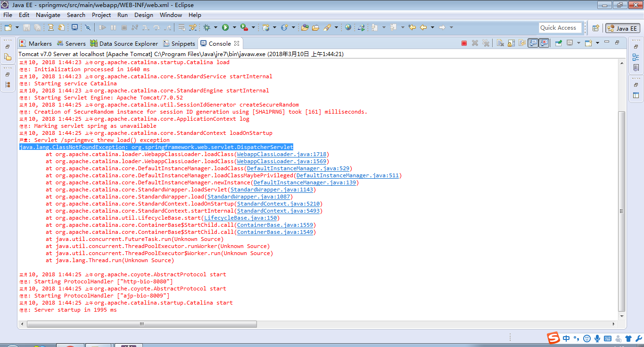Screen dimensions: 644x347
Task: Click the Run Last Tool (external tools) icon
Action: 244,28
